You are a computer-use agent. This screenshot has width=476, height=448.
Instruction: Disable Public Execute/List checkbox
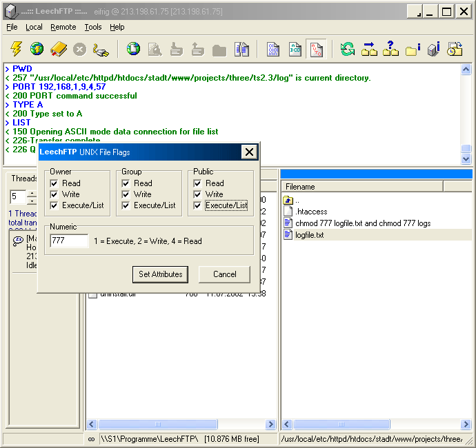(197, 205)
